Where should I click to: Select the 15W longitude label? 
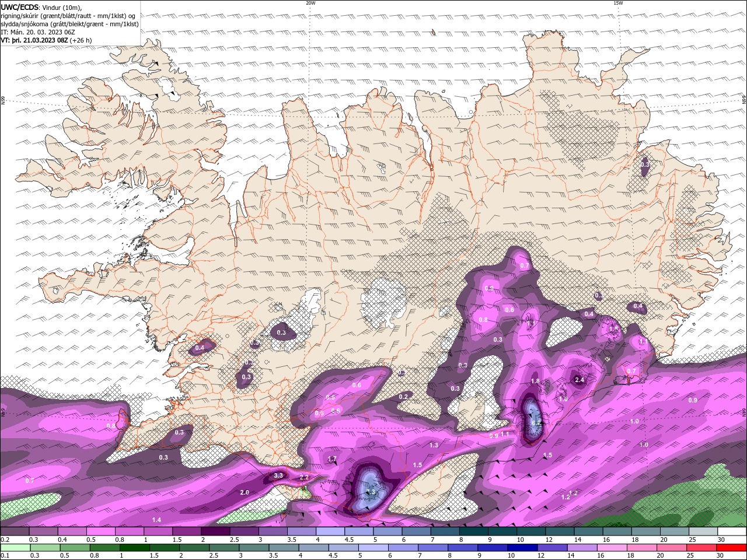pyautogui.click(x=619, y=3)
